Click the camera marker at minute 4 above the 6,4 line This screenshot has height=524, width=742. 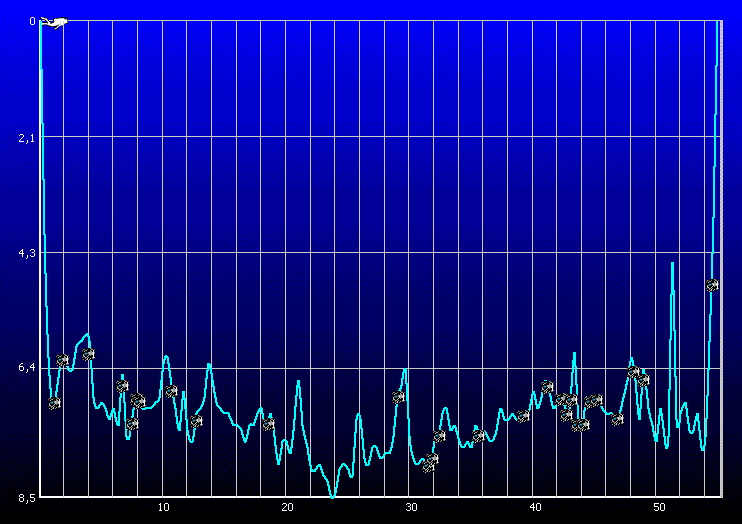click(x=88, y=354)
